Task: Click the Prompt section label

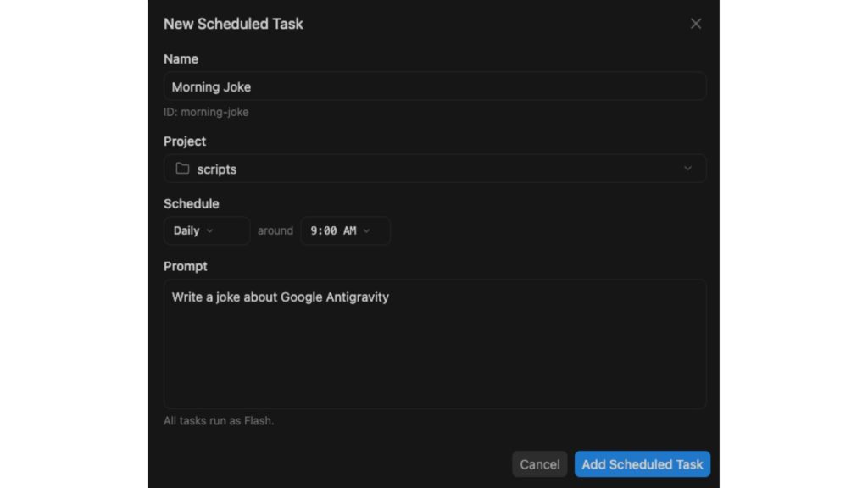Action: click(185, 266)
